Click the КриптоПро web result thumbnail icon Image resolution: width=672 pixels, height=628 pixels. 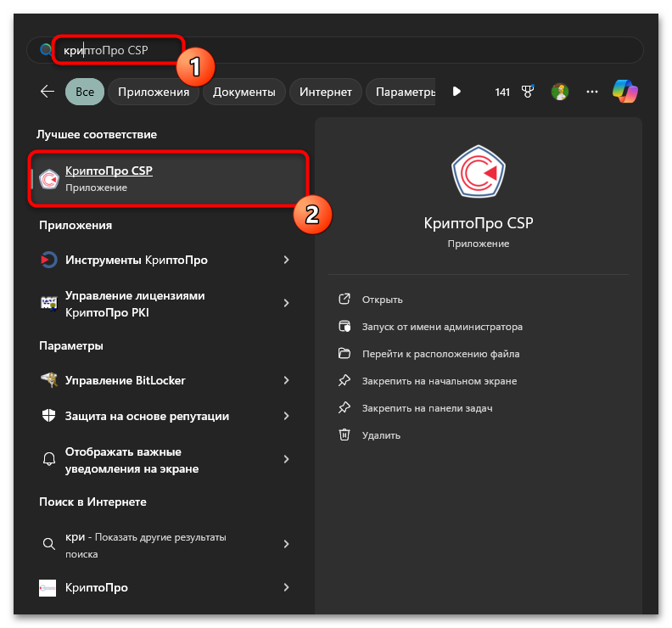(48, 588)
